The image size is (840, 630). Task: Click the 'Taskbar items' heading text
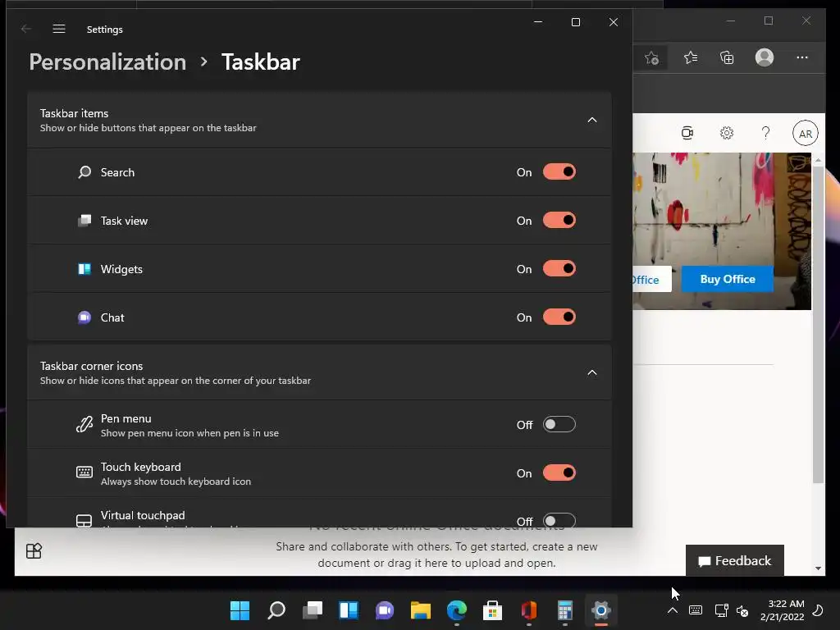[74, 113]
